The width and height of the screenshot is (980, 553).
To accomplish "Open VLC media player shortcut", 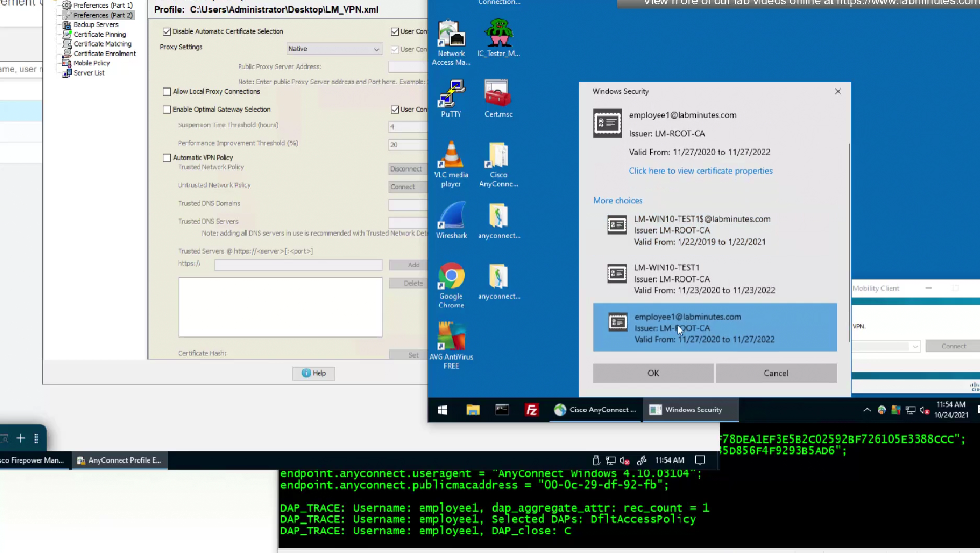I will (x=451, y=163).
